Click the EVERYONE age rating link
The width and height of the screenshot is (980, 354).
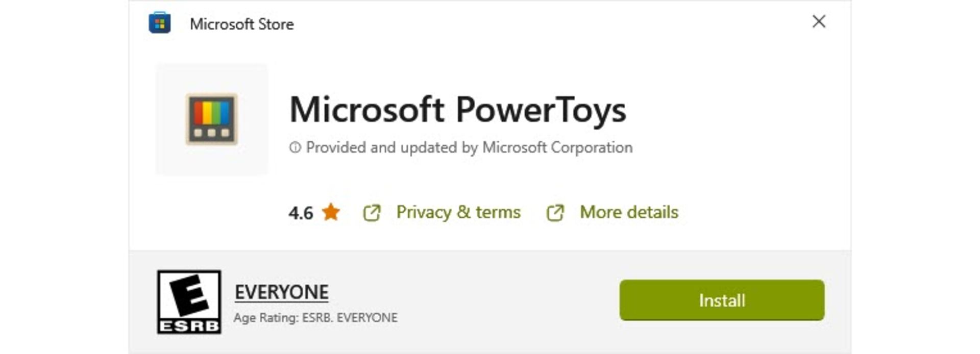[281, 291]
